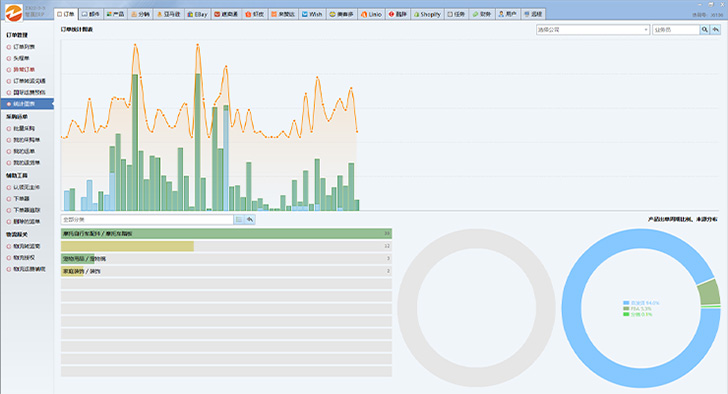Image resolution: width=728 pixels, height=394 pixels.
Task: Click the orange ERP logo icon
Action: pos(13,12)
